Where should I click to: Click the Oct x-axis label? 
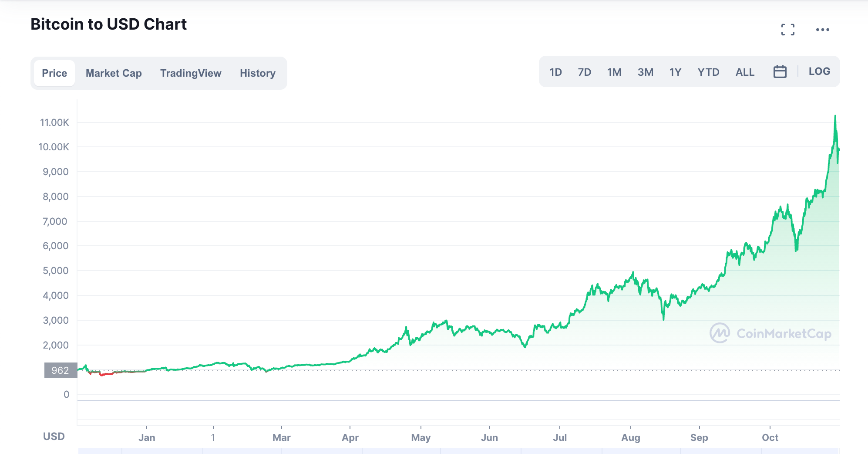click(x=770, y=437)
